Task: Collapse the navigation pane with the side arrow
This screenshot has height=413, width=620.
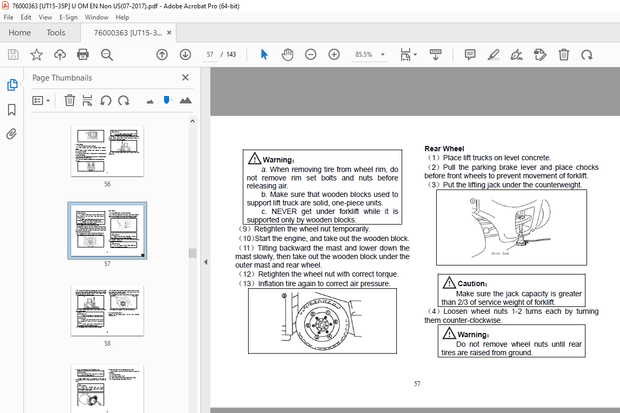Action: (206, 262)
